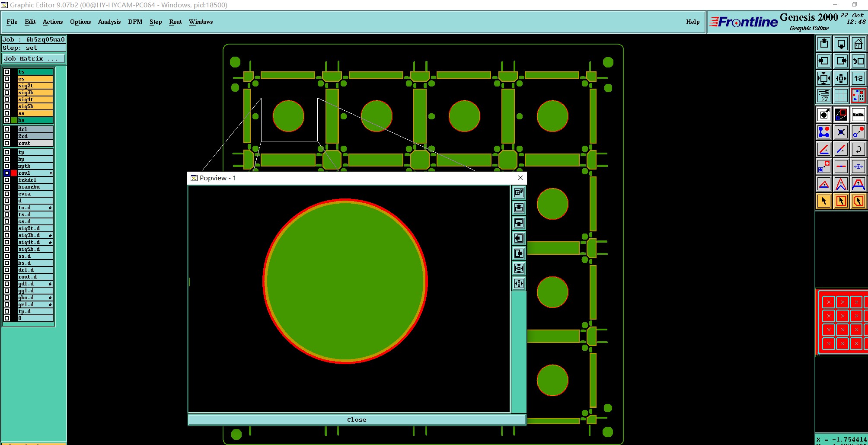Open the Analysis dropdown menu
Screen dimensions: 868x445
(x=109, y=22)
